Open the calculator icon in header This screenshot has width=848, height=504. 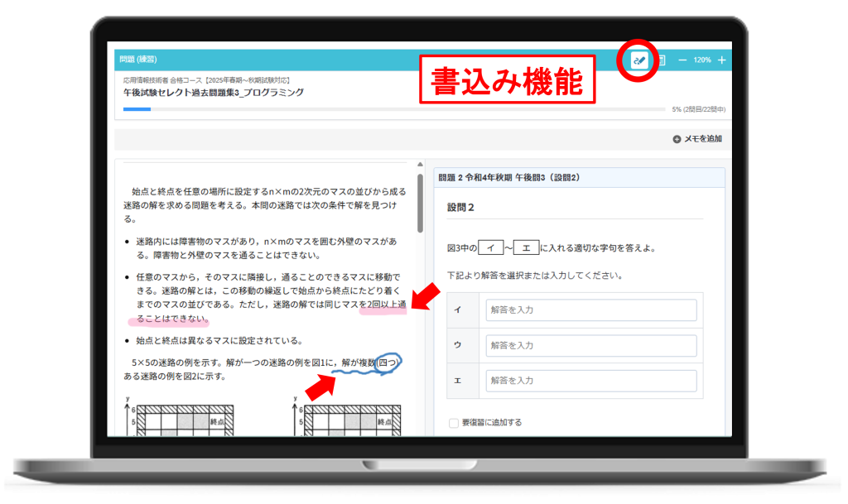click(662, 60)
